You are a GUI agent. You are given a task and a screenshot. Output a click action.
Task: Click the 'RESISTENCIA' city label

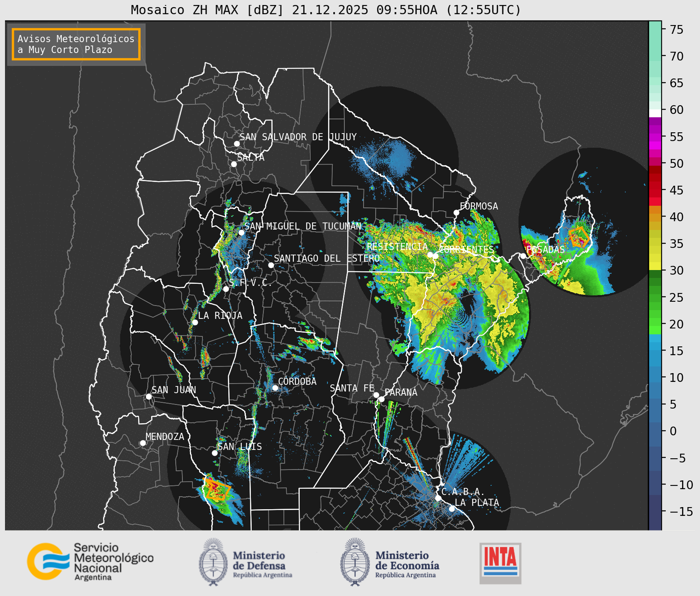pos(397,247)
